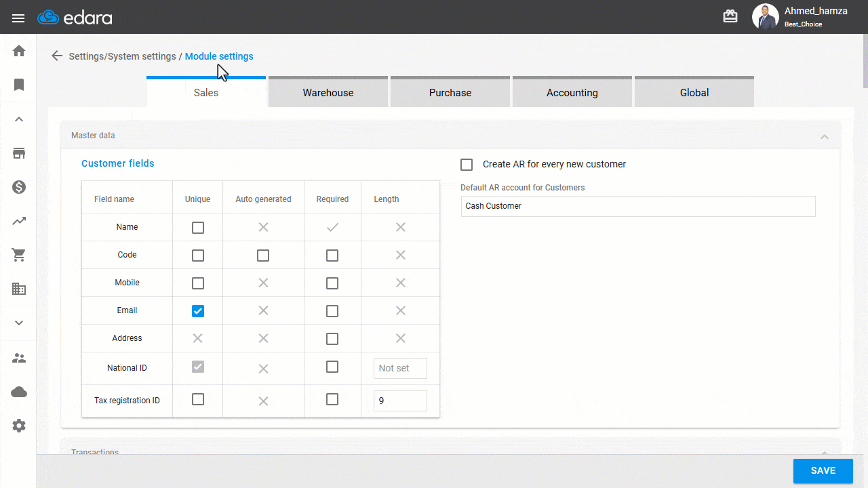The height and width of the screenshot is (488, 868).
Task: Expand sidebar group with down chevron
Action: (19, 323)
